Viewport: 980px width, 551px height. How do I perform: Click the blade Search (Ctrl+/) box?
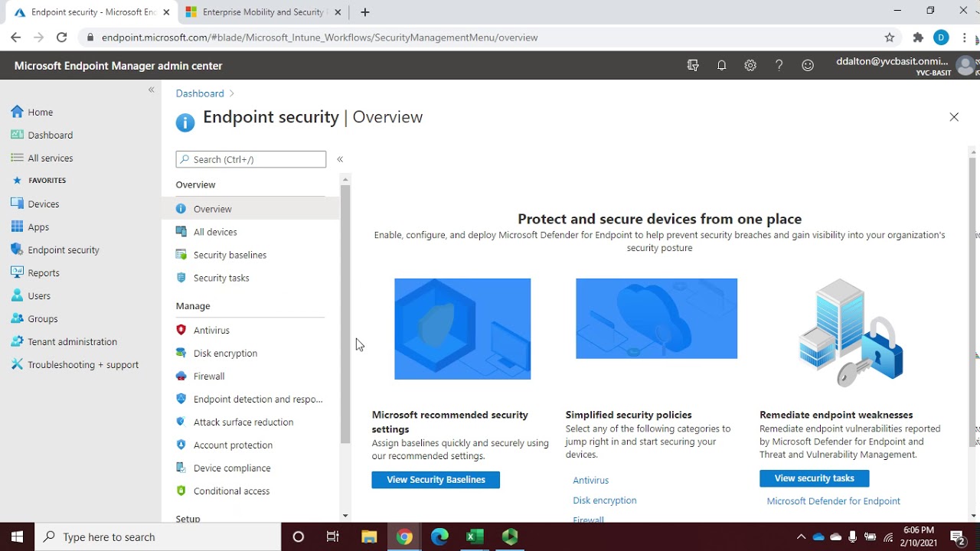pos(250,159)
